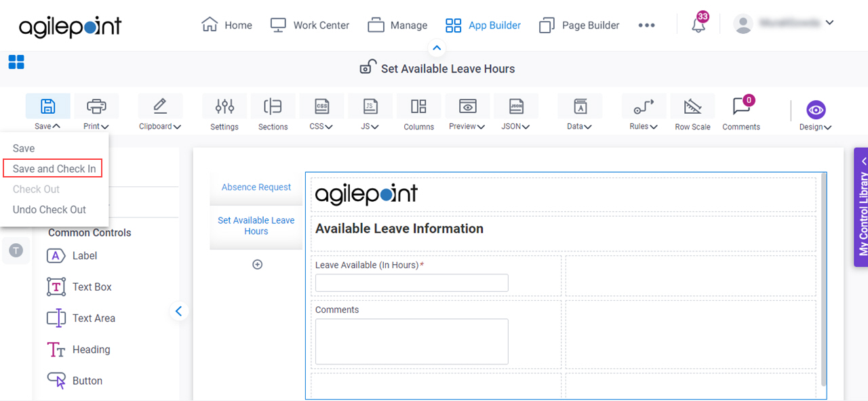Expand the Print dropdown arrow
The height and width of the screenshot is (401, 868).
coord(105,126)
